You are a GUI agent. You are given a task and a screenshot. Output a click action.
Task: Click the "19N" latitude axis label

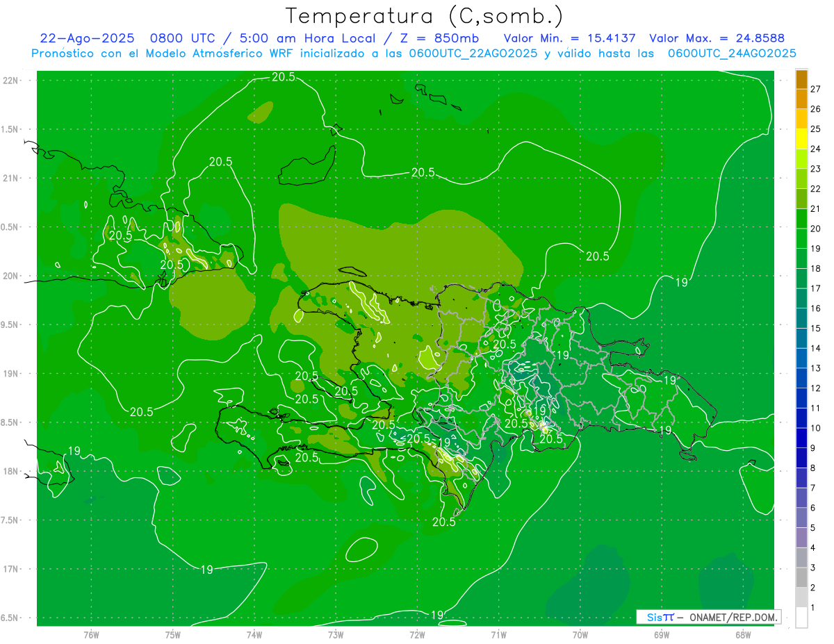click(12, 374)
